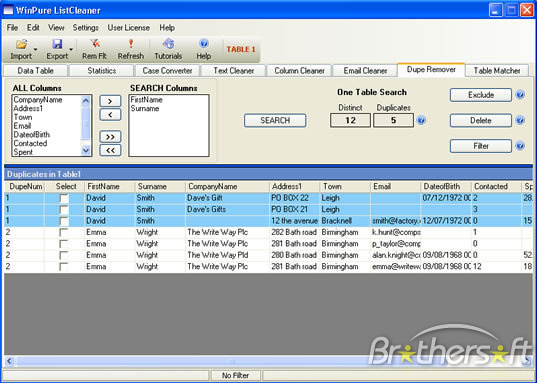This screenshot has height=383, width=537.
Task: Click the CompanyName column header
Action: [x=227, y=186]
